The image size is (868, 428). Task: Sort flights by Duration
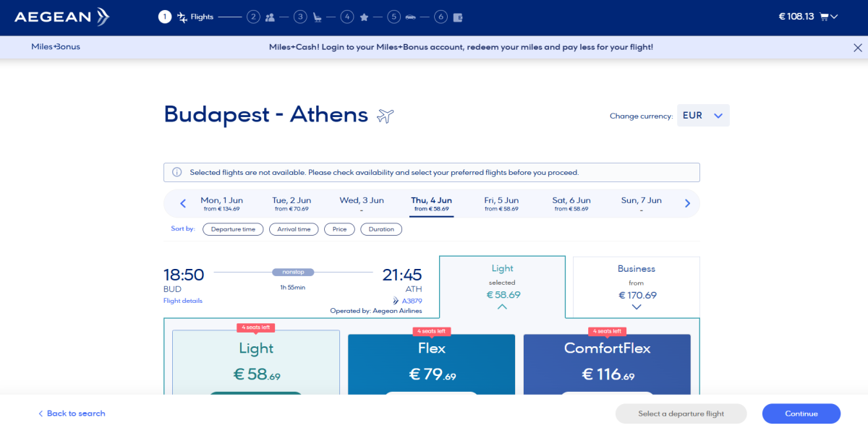pos(381,229)
